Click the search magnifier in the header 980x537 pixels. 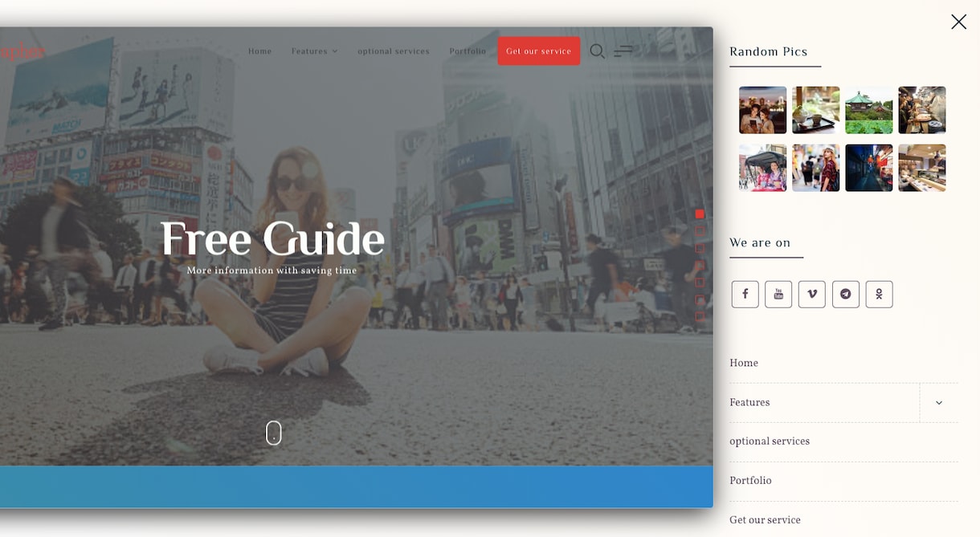coord(597,51)
